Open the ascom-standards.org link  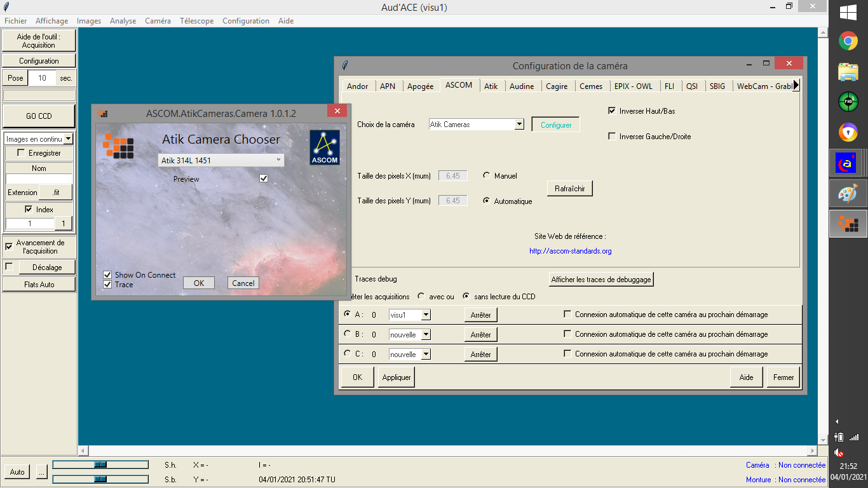tap(570, 251)
